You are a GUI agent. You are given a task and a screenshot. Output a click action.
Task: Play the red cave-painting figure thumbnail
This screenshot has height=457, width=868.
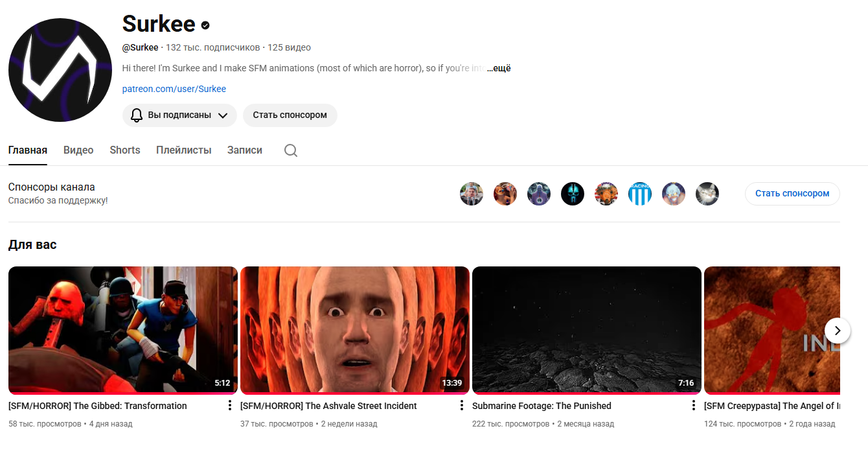[772, 330]
